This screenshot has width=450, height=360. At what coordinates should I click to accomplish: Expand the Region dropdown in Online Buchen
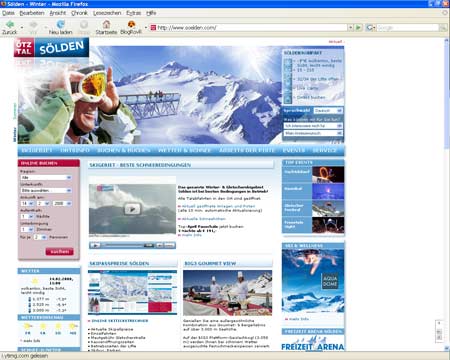coord(46,178)
